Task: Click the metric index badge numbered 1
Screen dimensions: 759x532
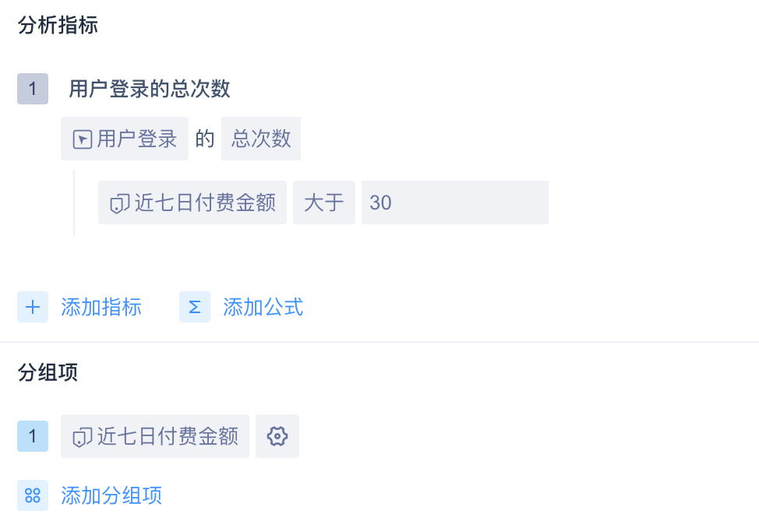Action: click(x=33, y=89)
